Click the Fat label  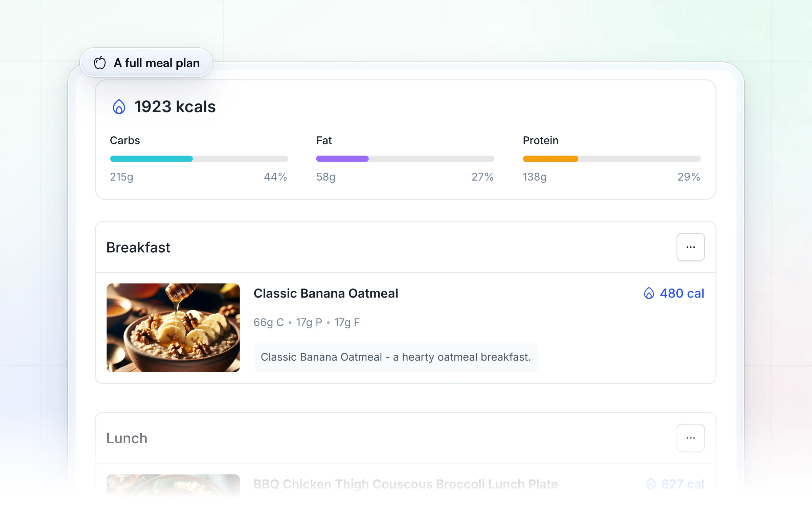tap(324, 140)
